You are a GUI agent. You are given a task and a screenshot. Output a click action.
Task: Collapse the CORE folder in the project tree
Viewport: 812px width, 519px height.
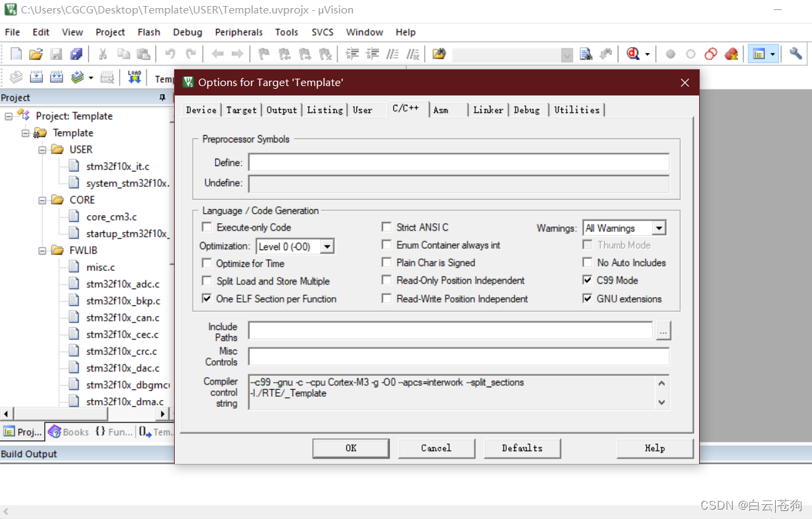[x=42, y=200]
